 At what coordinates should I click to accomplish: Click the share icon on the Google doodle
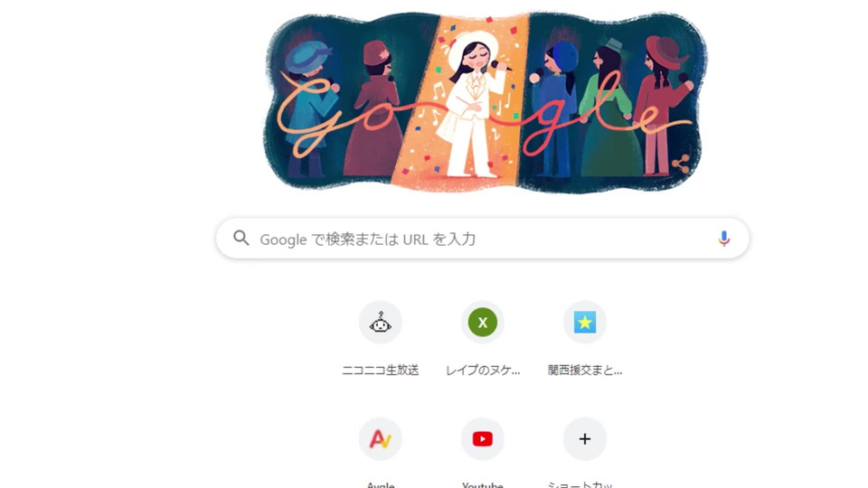point(681,164)
